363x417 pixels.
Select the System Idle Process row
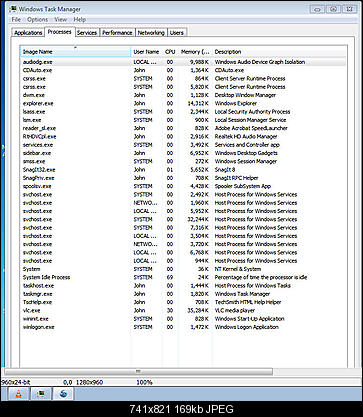click(x=183, y=277)
